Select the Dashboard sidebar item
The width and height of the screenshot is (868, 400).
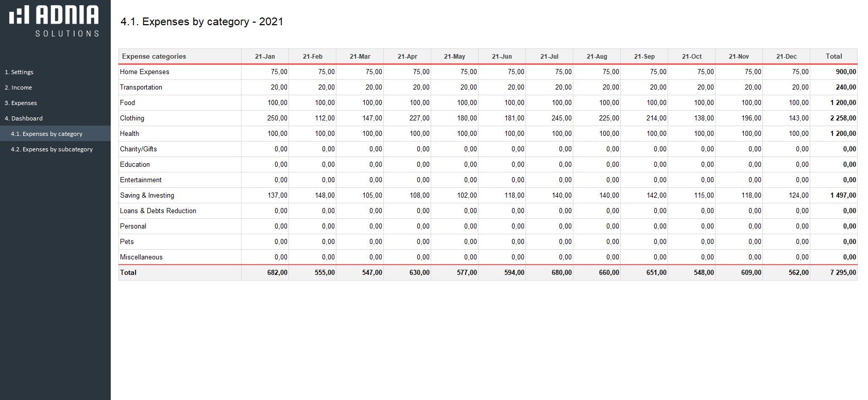pos(24,118)
